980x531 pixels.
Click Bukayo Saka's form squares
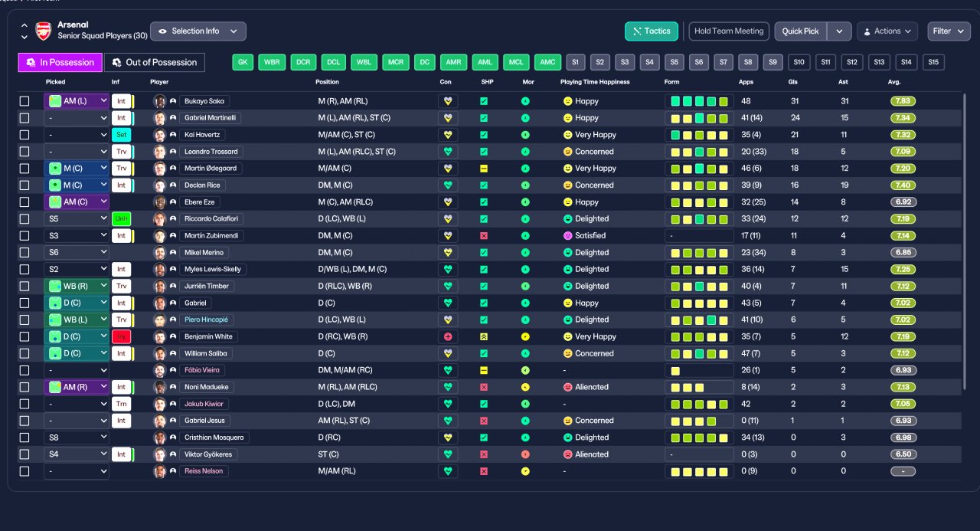point(698,101)
